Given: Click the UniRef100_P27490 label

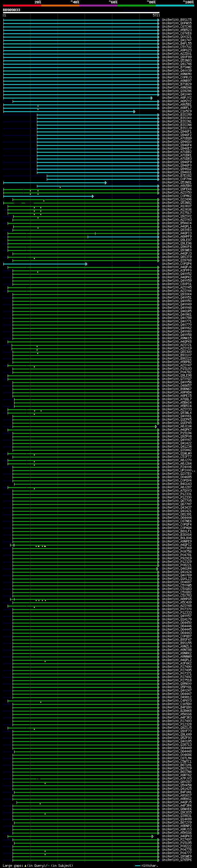Looking at the screenshot, I should (176, 667).
